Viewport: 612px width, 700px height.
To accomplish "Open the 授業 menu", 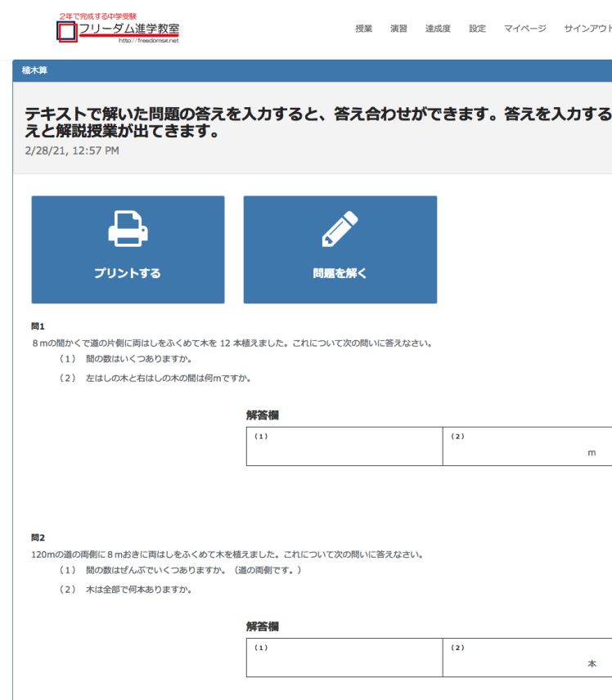I will click(363, 29).
